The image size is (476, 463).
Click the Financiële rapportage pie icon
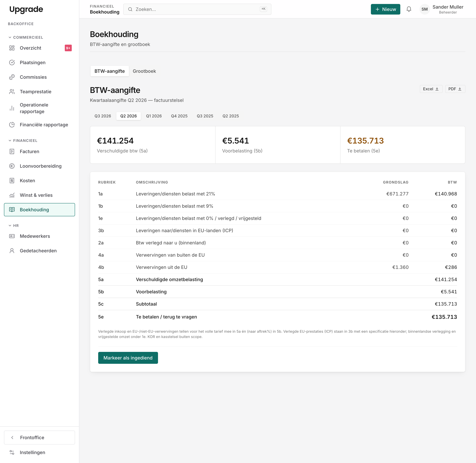click(12, 125)
